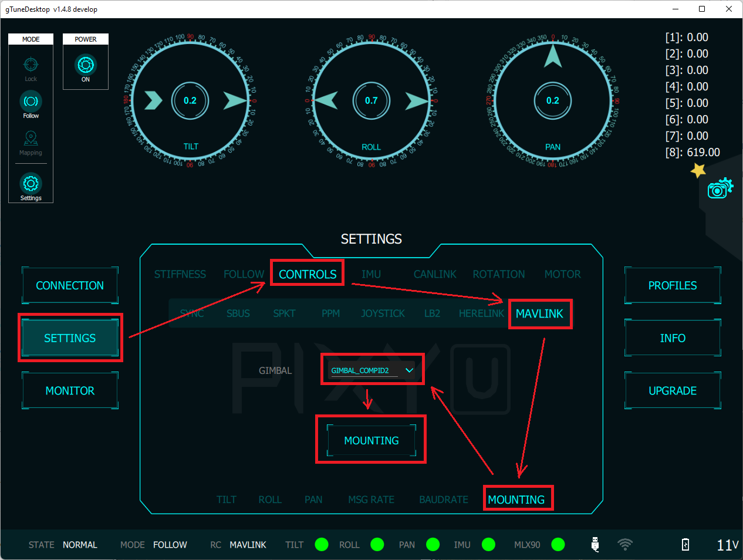Screen dimensions: 743x560
Task: Select the Follow mode icon
Action: 31,102
